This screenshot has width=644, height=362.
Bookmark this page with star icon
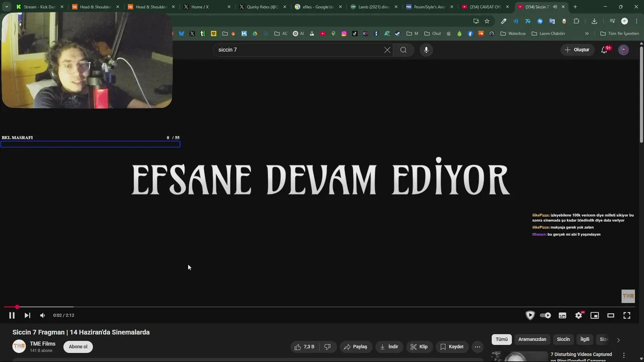pos(487,21)
